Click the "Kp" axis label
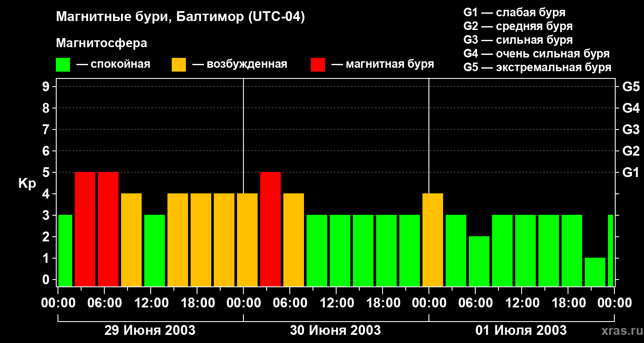644x343 pixels. click(27, 184)
